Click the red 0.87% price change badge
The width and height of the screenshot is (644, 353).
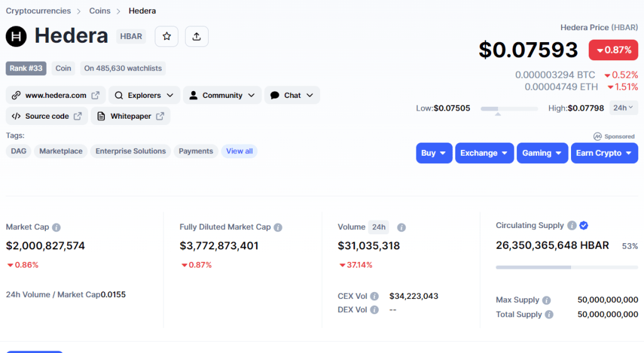tap(613, 50)
